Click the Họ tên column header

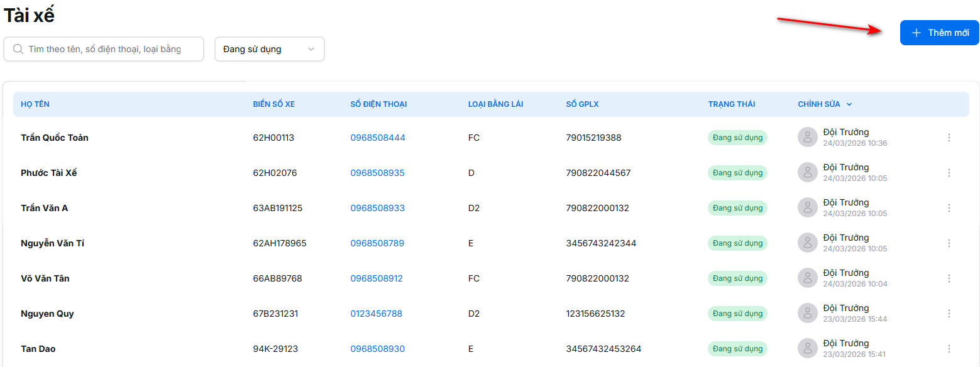click(x=31, y=104)
